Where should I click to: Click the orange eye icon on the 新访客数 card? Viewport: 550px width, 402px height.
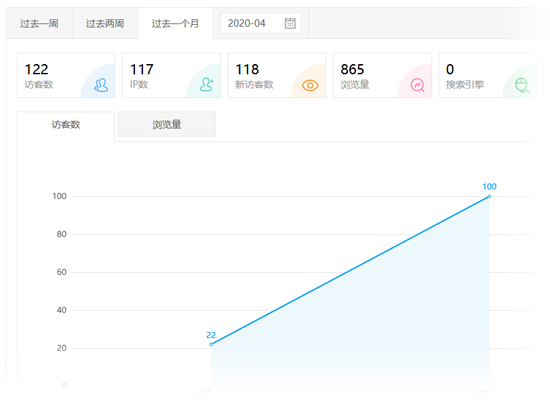pyautogui.click(x=310, y=85)
